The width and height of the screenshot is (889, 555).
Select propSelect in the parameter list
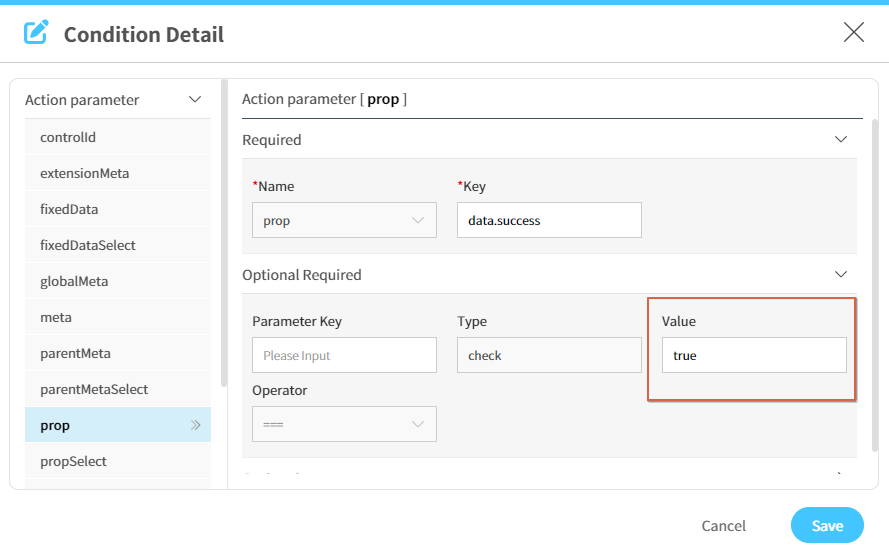(x=118, y=461)
